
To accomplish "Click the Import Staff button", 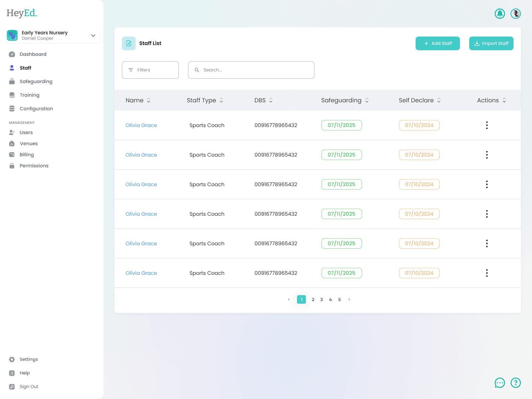I will click(491, 43).
